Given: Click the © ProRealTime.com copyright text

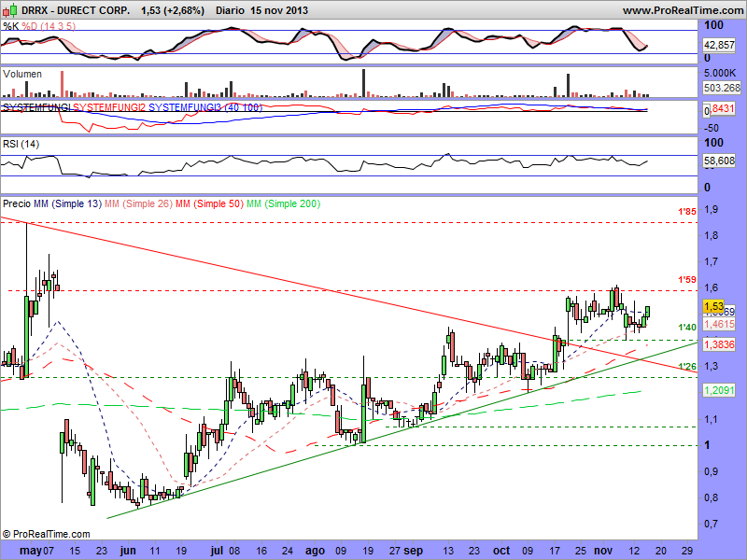Looking at the screenshot, I should point(46,534).
